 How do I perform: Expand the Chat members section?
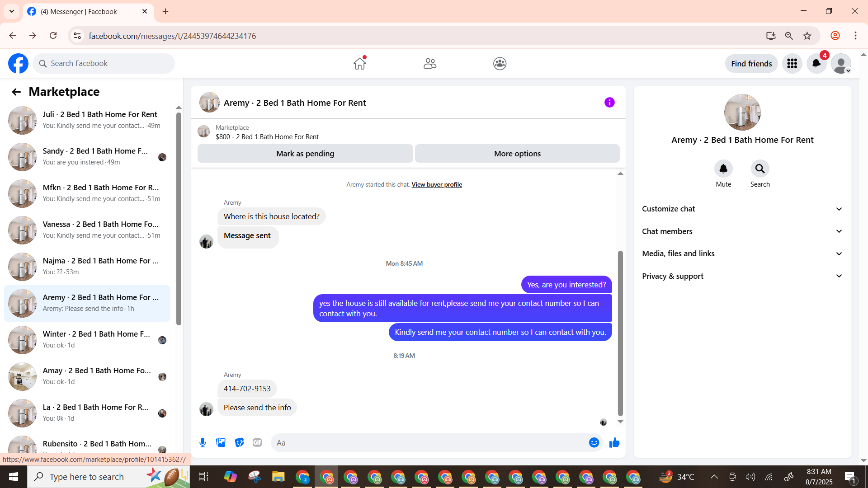(742, 231)
